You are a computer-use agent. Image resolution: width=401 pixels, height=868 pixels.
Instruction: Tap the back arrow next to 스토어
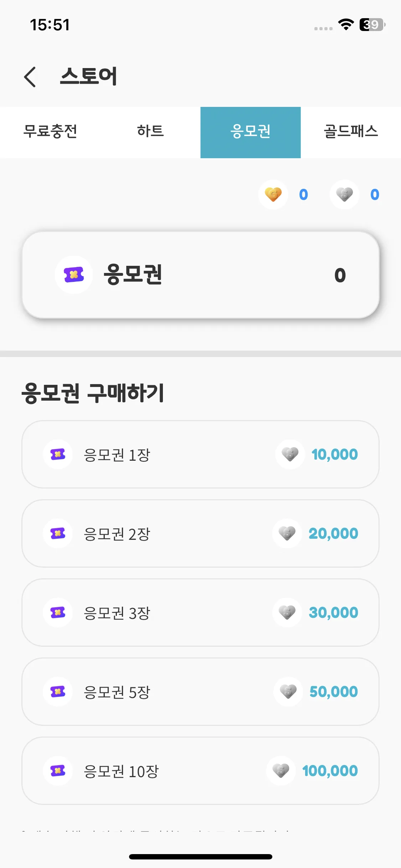click(30, 77)
